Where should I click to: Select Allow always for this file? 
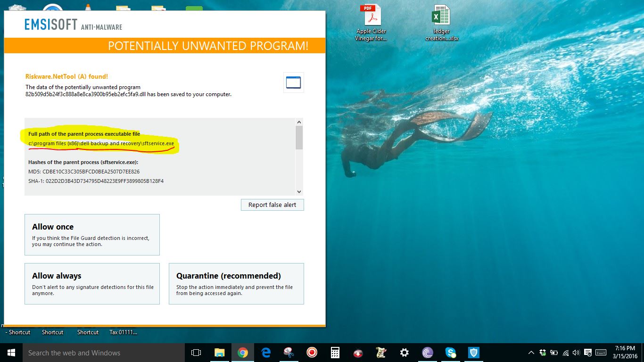tap(92, 284)
